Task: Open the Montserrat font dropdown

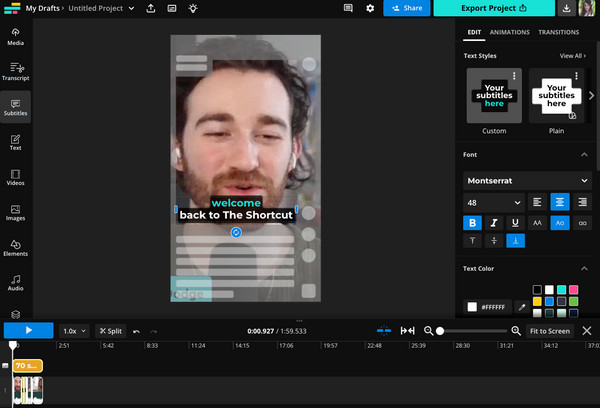Action: tap(527, 180)
